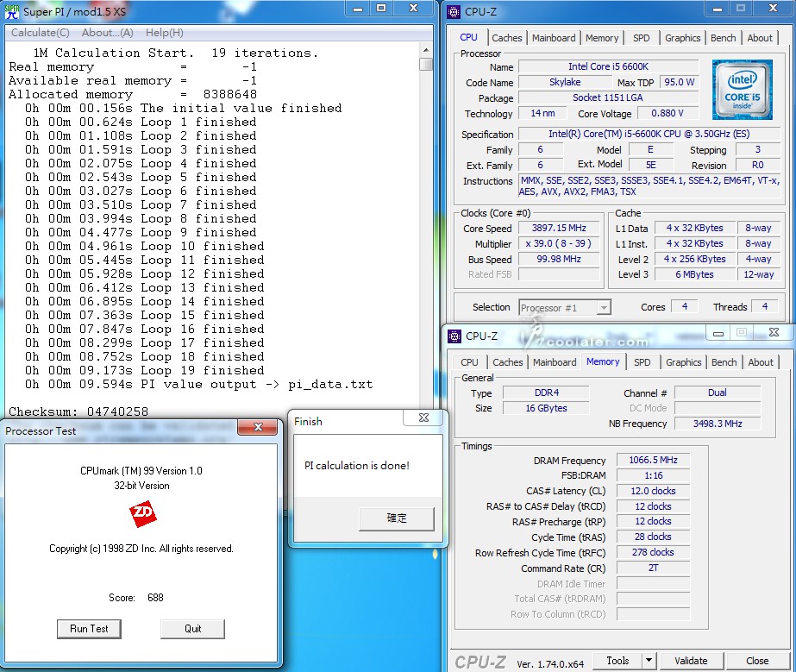796x672 pixels.
Task: Click the upper CPU-Z window title icon
Action: (x=454, y=12)
